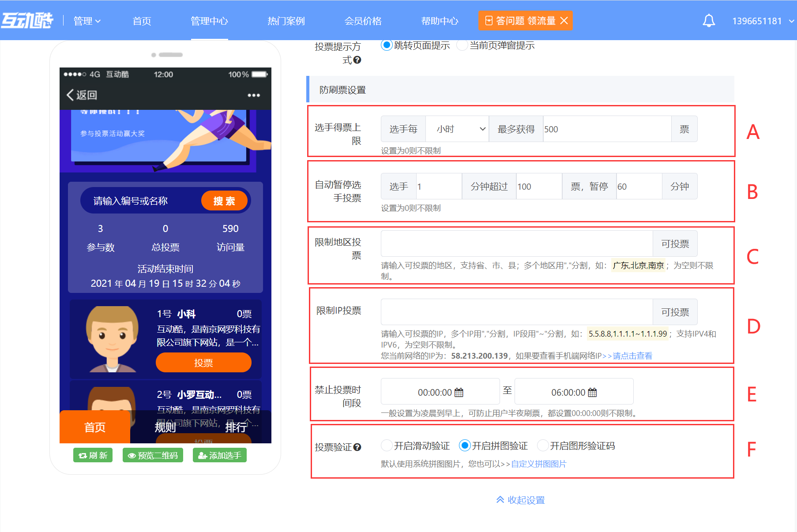Open 热门案例 in the top navigation
This screenshot has height=532, width=797.
point(286,21)
